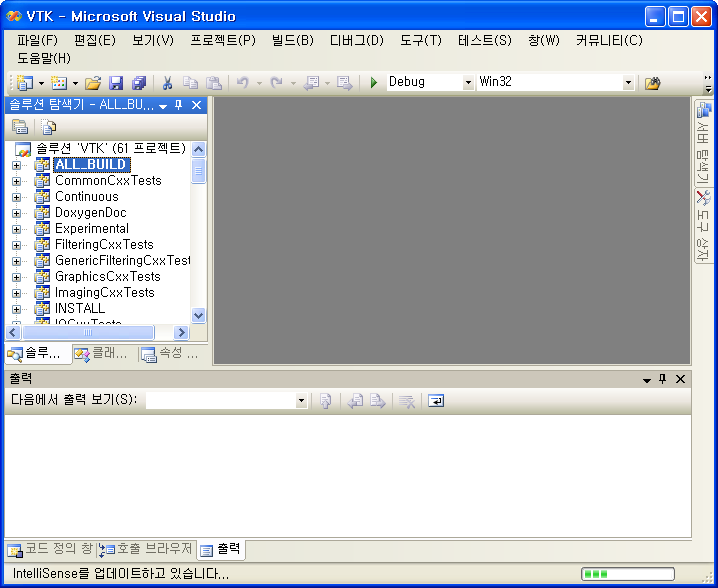Click the Open File folder icon

click(x=93, y=83)
